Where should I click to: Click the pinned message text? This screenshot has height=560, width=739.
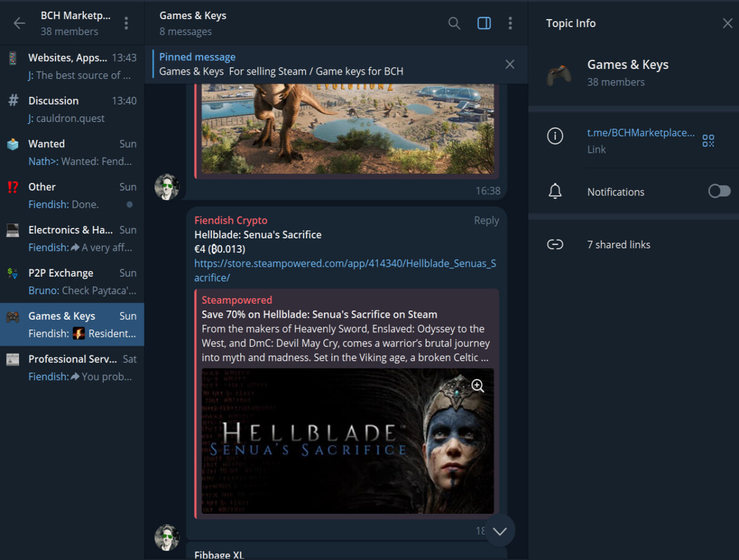pyautogui.click(x=281, y=71)
